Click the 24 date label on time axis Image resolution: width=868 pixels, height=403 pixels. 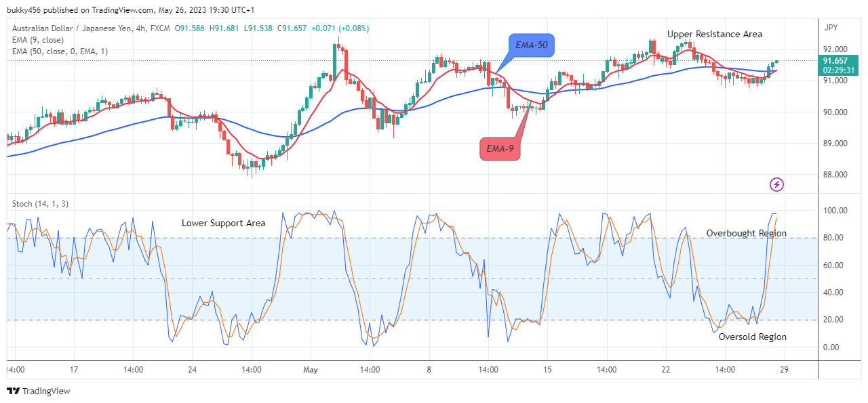point(192,370)
